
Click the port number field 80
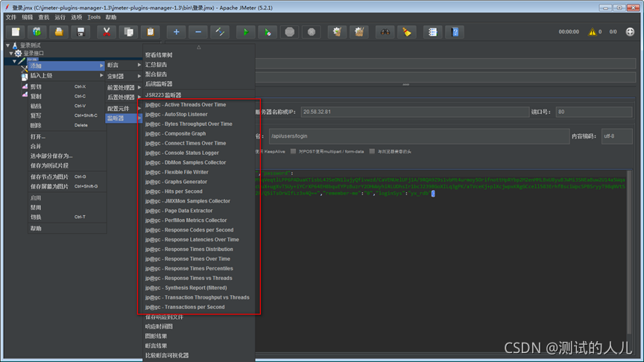pos(593,112)
